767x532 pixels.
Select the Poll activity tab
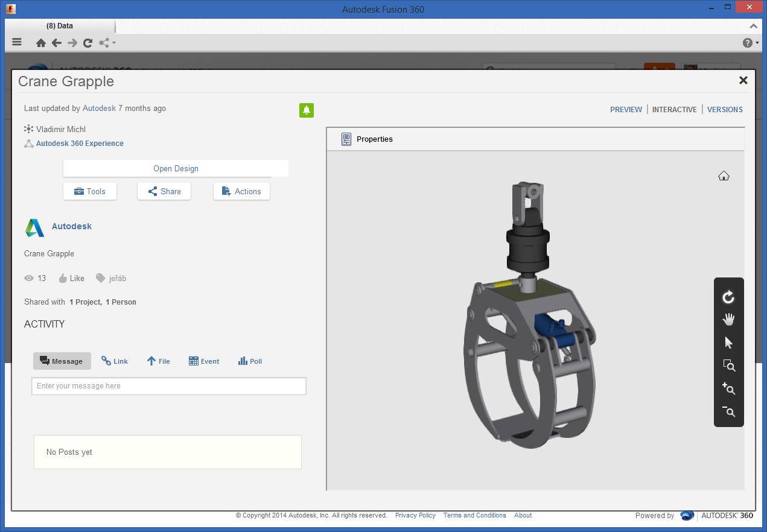point(250,361)
